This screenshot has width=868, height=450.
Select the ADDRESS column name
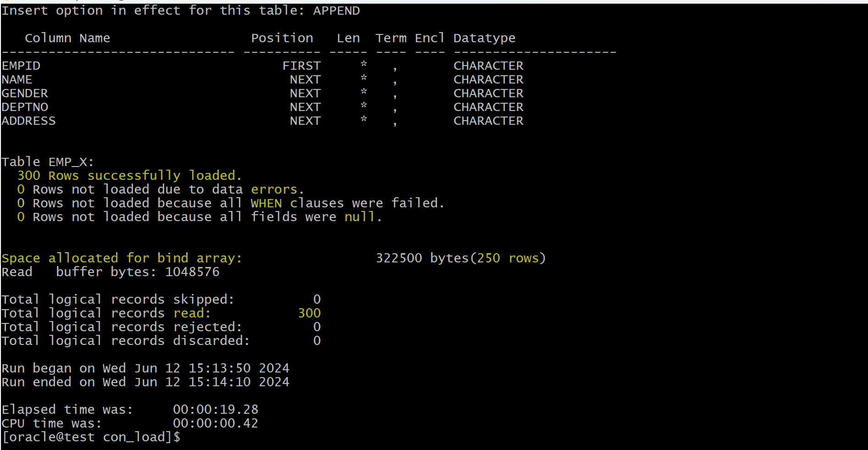pyautogui.click(x=28, y=121)
